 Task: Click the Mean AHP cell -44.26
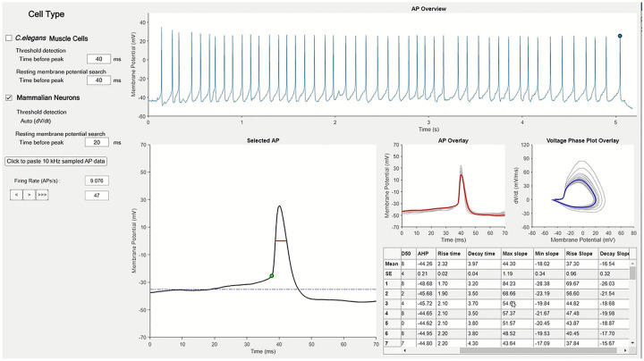coord(426,264)
